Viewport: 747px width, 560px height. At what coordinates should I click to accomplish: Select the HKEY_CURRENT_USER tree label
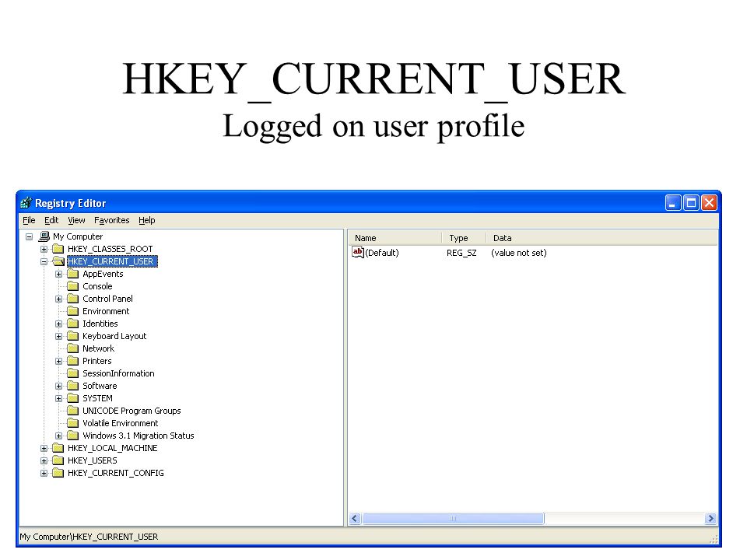112,261
